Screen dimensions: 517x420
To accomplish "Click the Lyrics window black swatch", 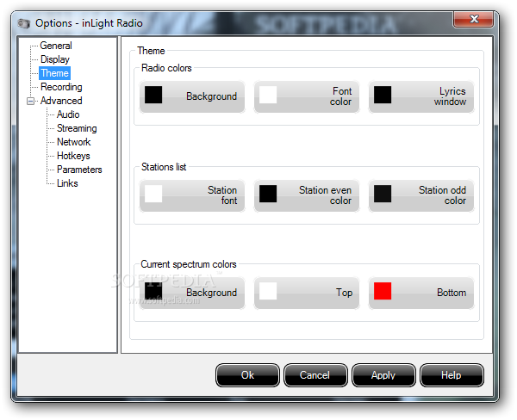I will 383,95.
